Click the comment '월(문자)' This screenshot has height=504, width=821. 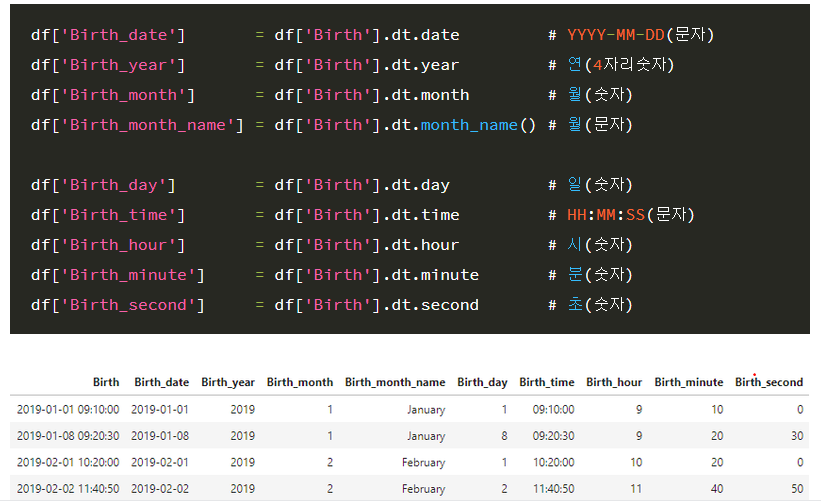point(600,125)
